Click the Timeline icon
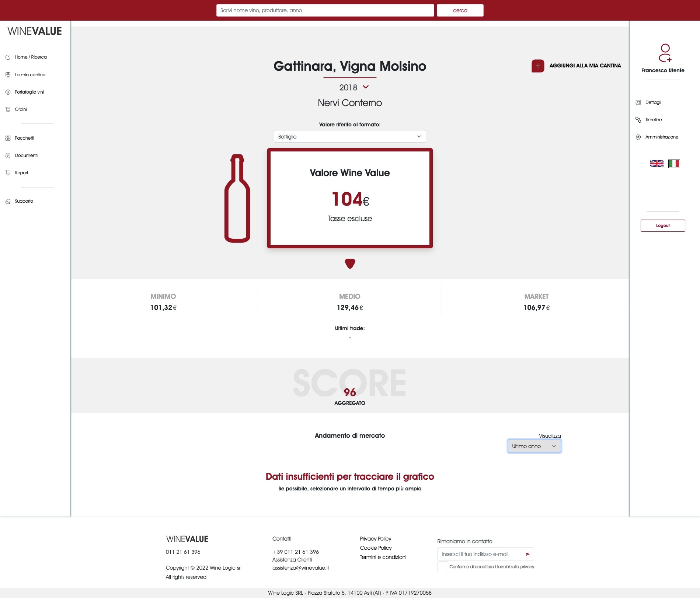Viewport: 700px width, 598px height. tap(638, 120)
